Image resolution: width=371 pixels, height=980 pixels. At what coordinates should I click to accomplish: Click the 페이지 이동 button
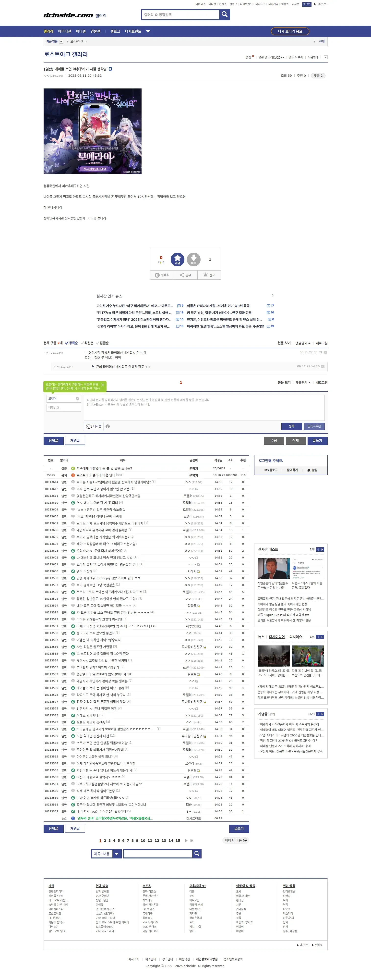pyautogui.click(x=236, y=840)
